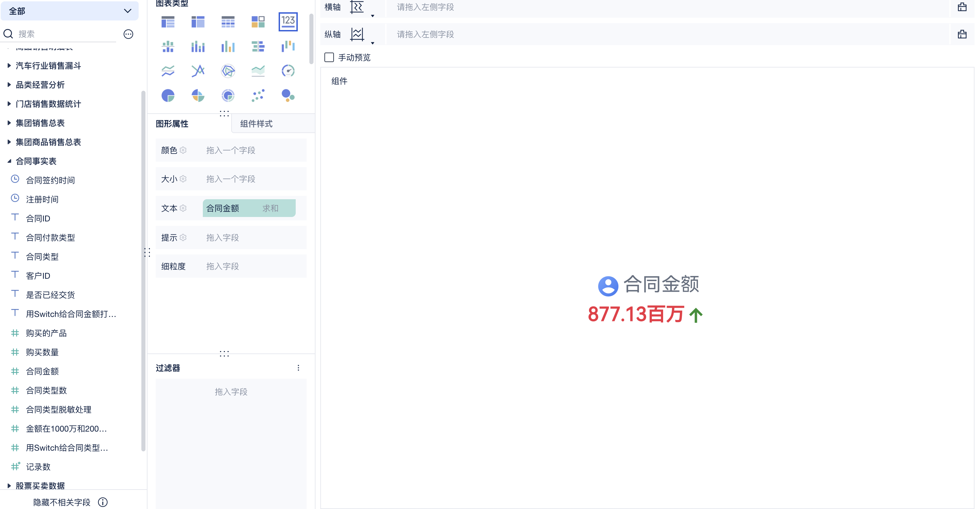The image size is (980, 509).
Task: Open the filter three-dot menu
Action: [x=298, y=367]
